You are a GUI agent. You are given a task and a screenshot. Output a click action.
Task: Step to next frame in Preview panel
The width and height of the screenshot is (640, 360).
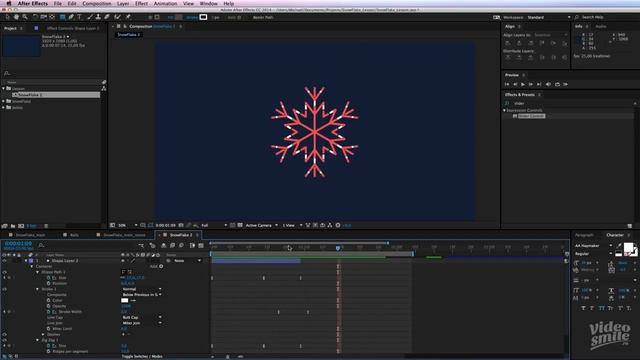pos(531,84)
